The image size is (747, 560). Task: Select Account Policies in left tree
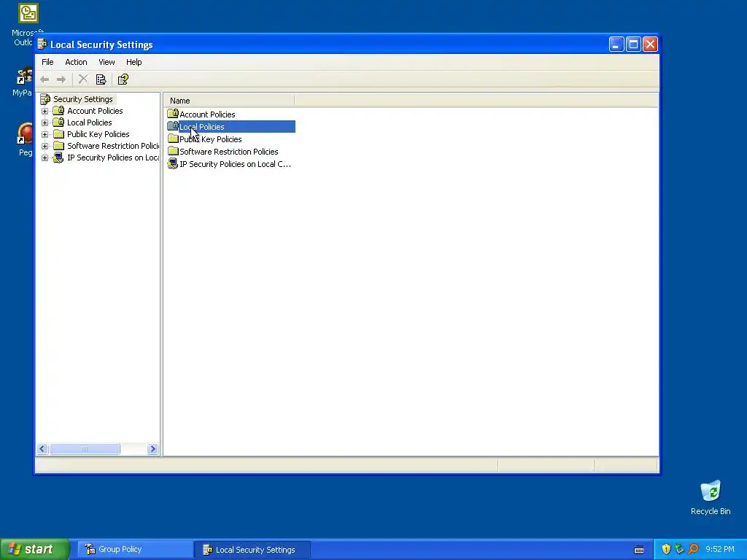95,111
